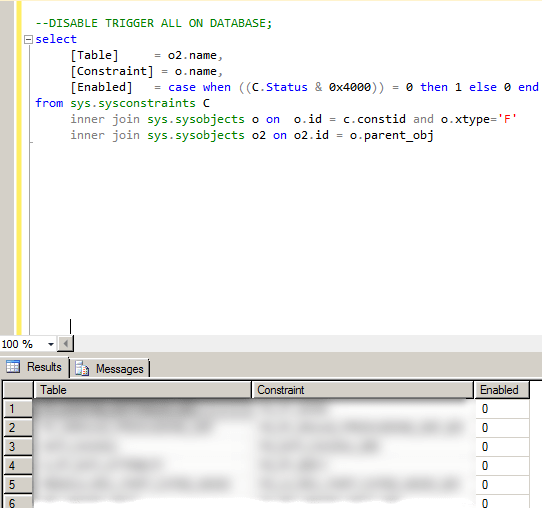542x508 pixels.
Task: Select the Enabled column header
Action: [x=502, y=390]
